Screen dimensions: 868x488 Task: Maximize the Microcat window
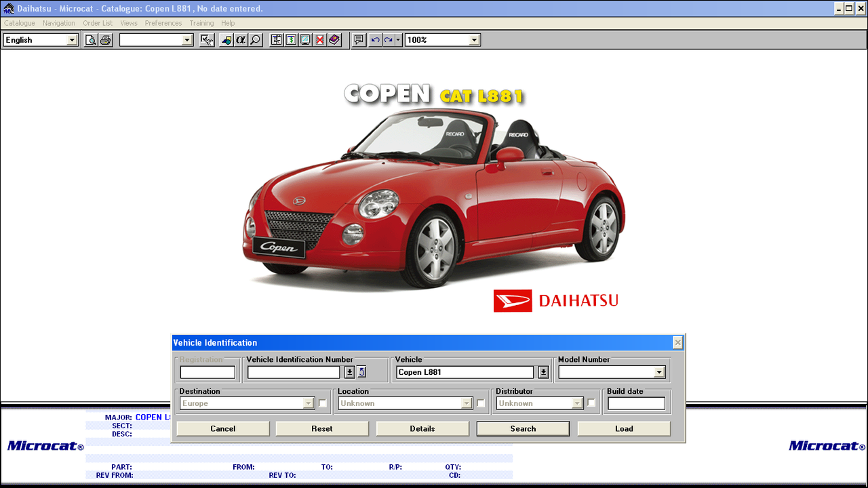pos(848,9)
